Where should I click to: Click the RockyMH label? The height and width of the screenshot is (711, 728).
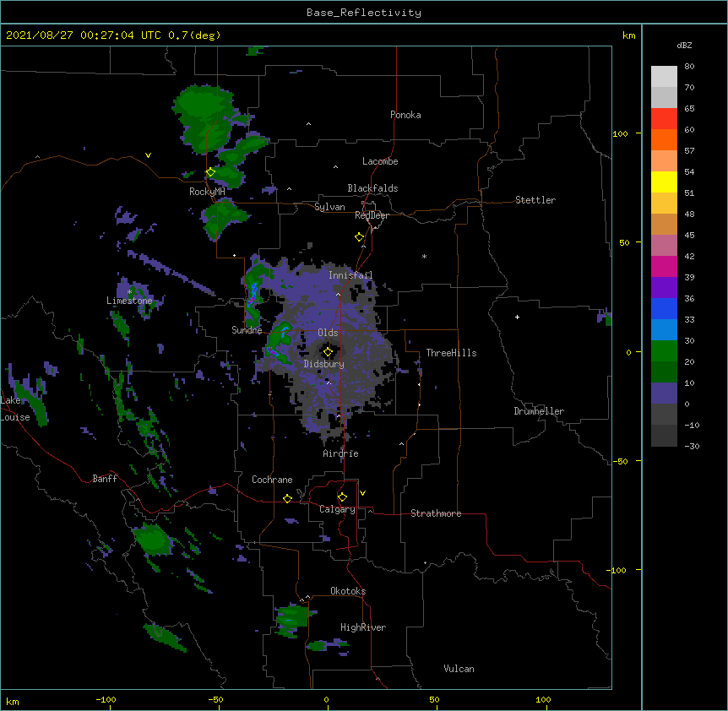coord(207,192)
